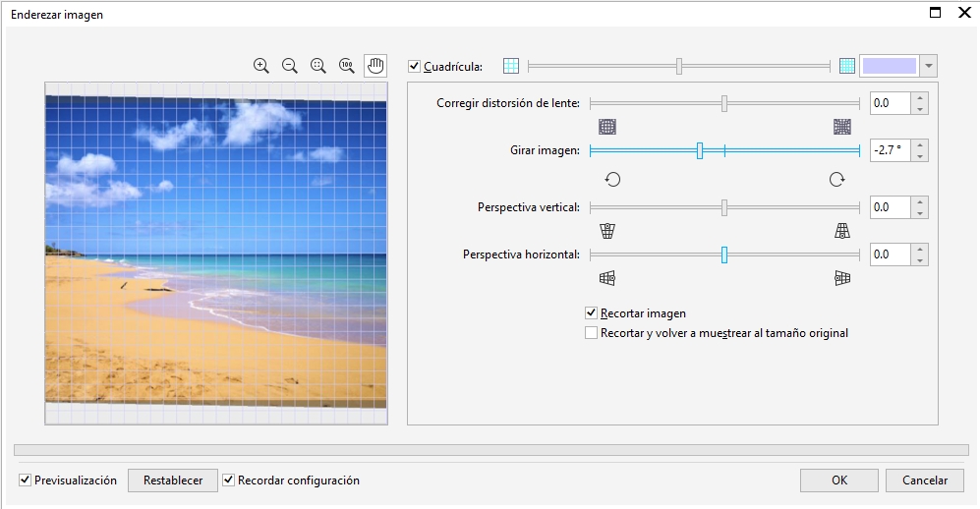
Task: Click the zoom to fit icon
Action: (x=317, y=66)
